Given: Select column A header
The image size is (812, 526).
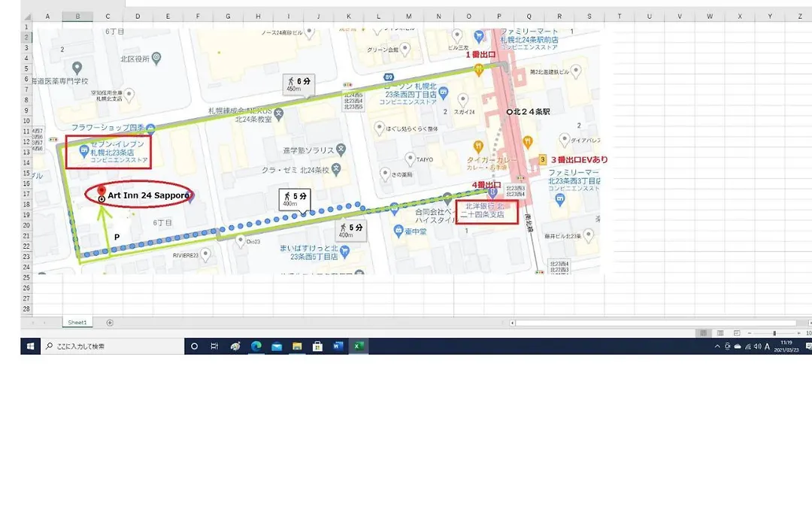Looking at the screenshot, I should (x=47, y=17).
